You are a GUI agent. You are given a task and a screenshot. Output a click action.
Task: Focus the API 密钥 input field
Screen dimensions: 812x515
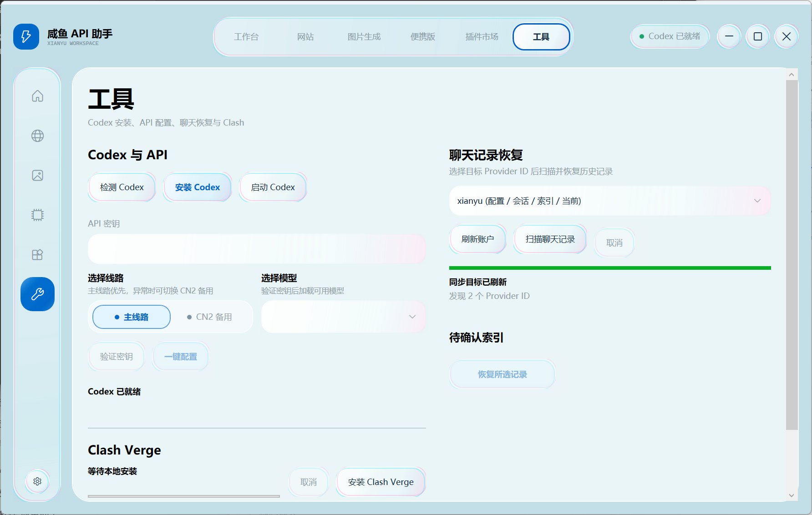click(257, 248)
